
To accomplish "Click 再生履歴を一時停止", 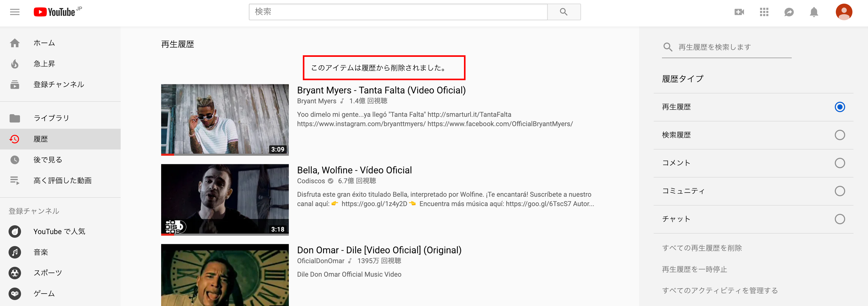I will pos(694,269).
